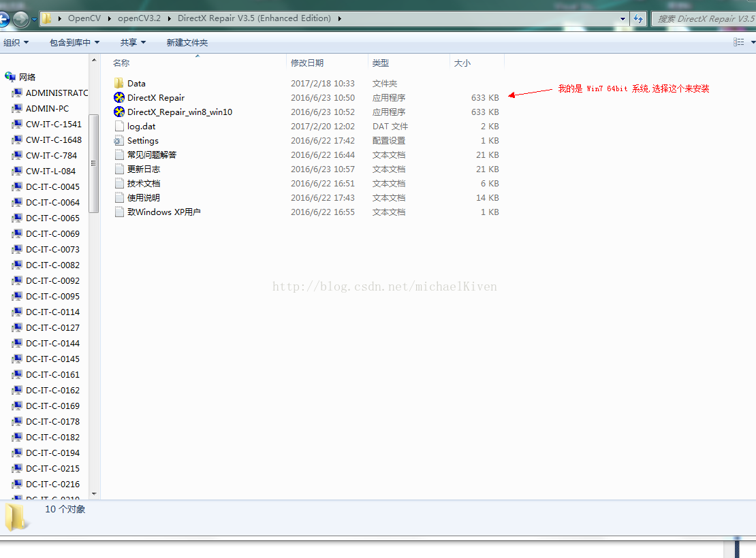
Task: Expand the address bar history dropdown
Action: (x=623, y=19)
